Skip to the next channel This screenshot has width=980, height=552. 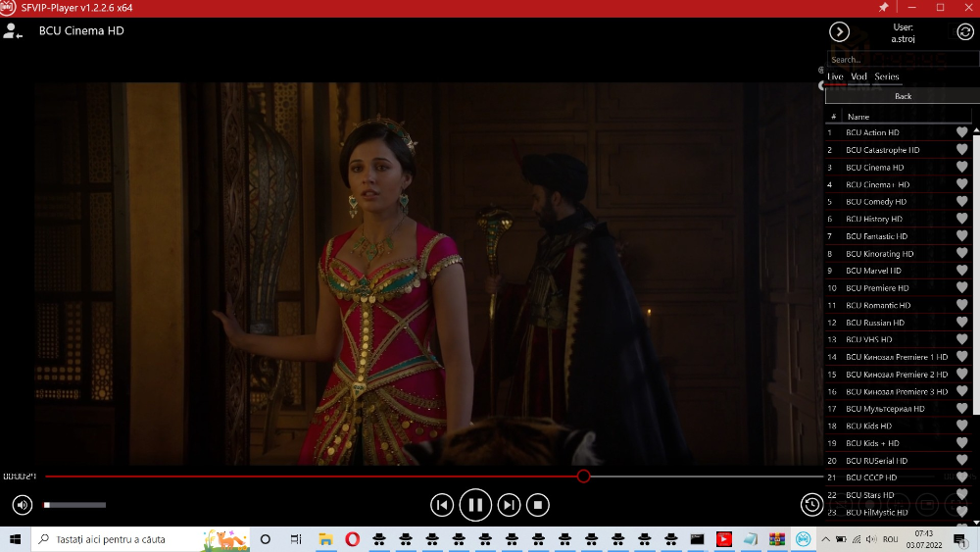(509, 505)
